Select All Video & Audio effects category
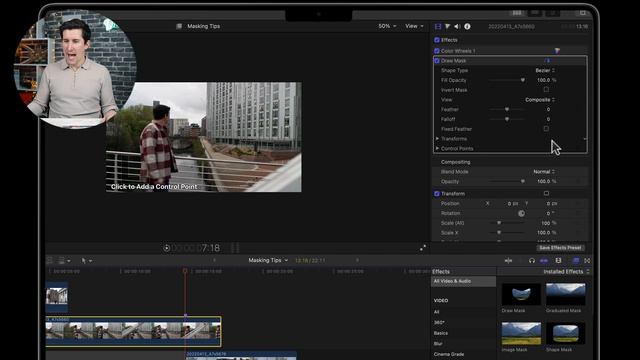This screenshot has width=640, height=360. pos(463,281)
